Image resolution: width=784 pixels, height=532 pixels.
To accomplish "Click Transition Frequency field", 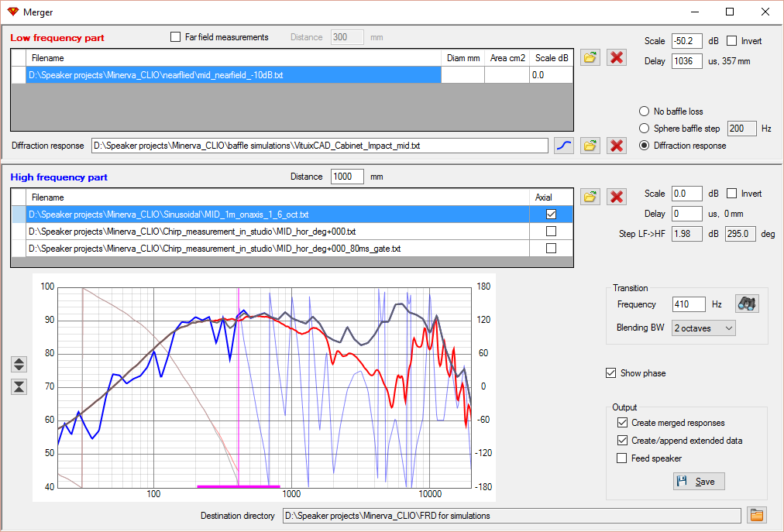I will [689, 304].
